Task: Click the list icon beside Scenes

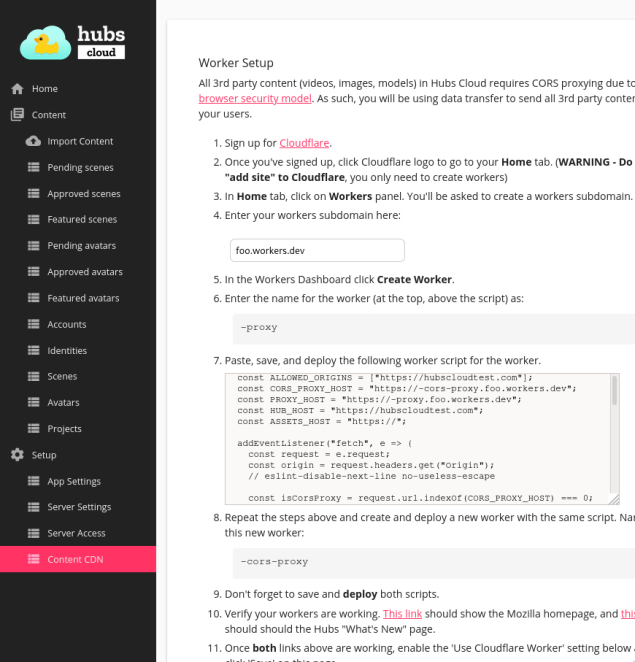Action: pos(33,376)
